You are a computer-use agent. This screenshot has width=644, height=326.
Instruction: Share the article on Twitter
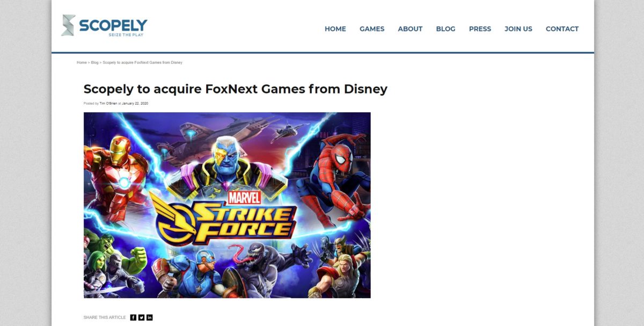point(141,317)
